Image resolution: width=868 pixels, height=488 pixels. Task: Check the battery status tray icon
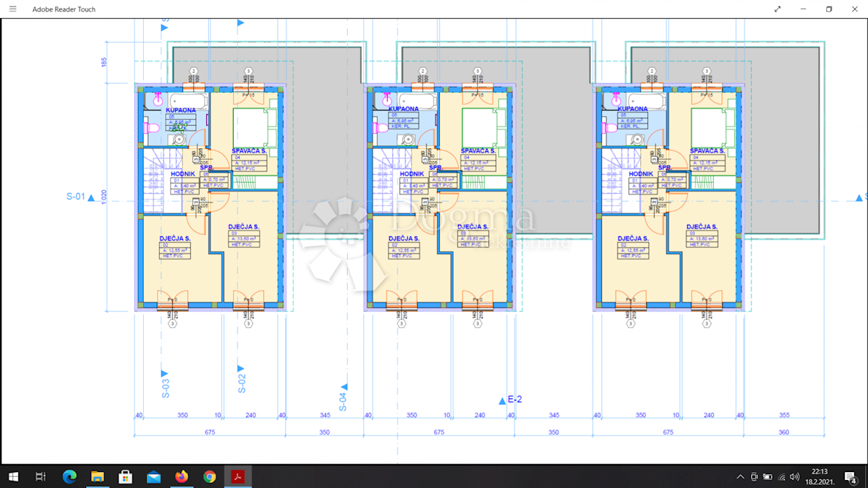(x=768, y=476)
